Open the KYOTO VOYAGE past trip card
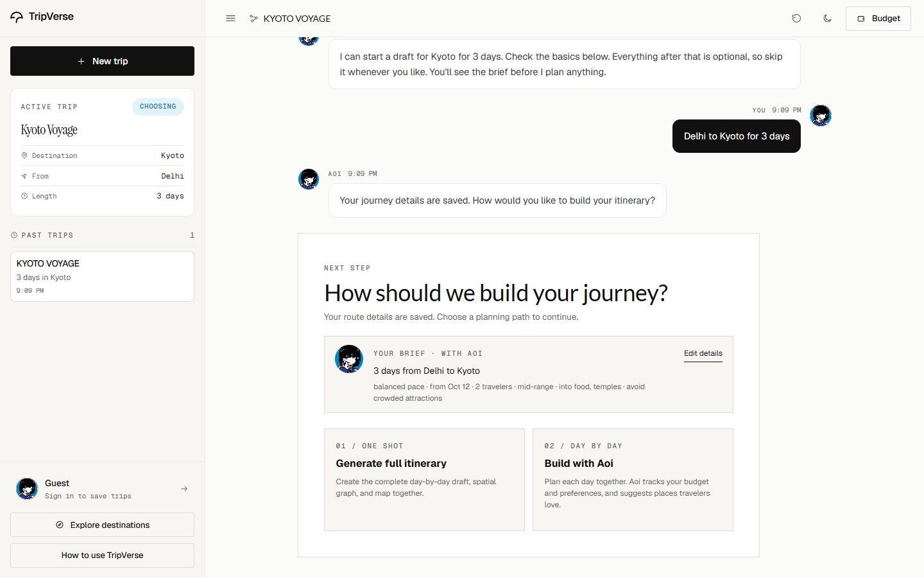Image resolution: width=924 pixels, height=578 pixels. pyautogui.click(x=102, y=276)
